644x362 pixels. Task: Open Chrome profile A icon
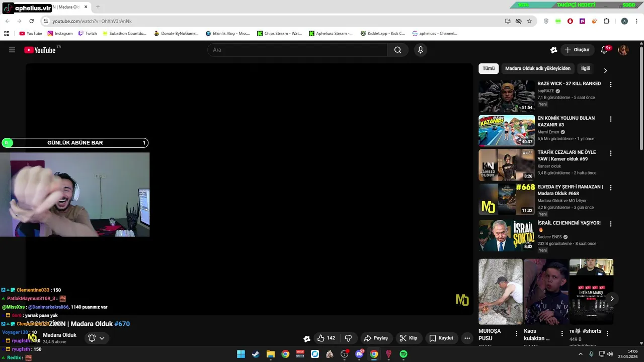tap(624, 21)
